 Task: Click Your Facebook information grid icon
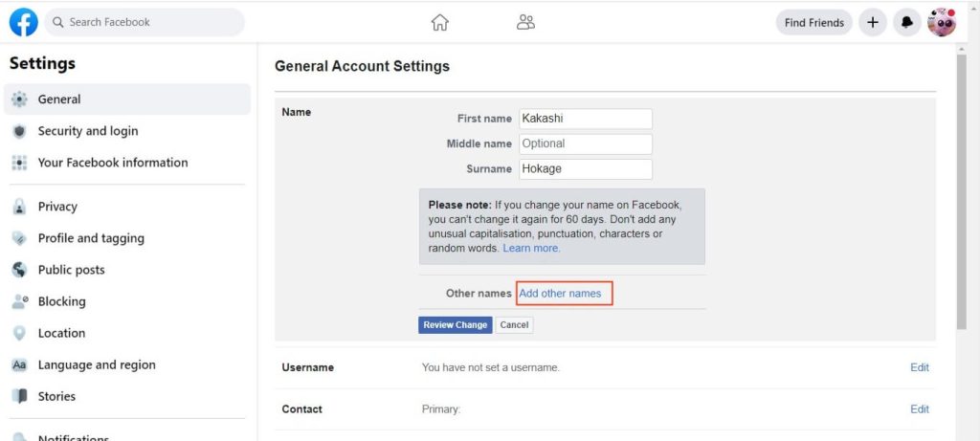pos(19,163)
